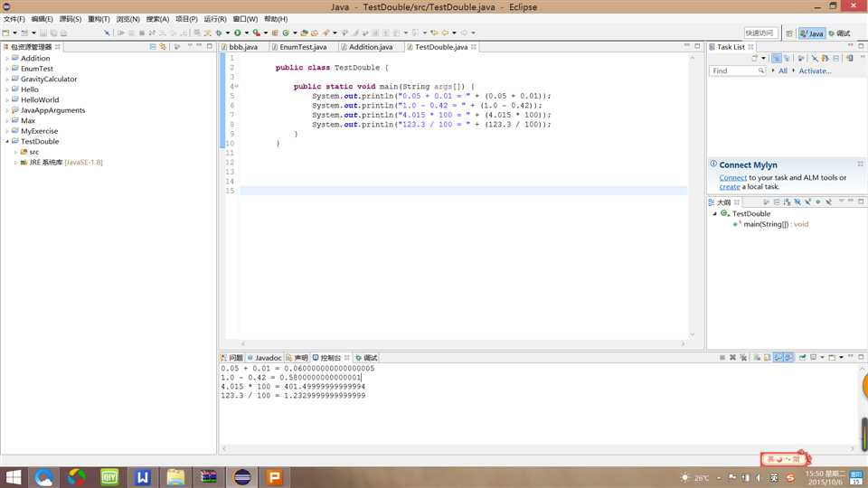
Task: Open the 重构(T) menu
Action: pos(99,19)
